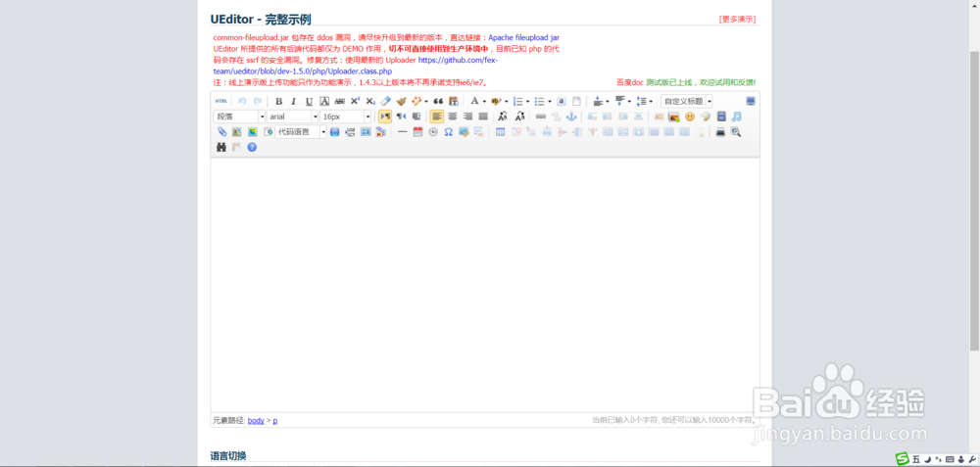Insert a table
Image resolution: width=980 pixels, height=467 pixels.
point(500,132)
